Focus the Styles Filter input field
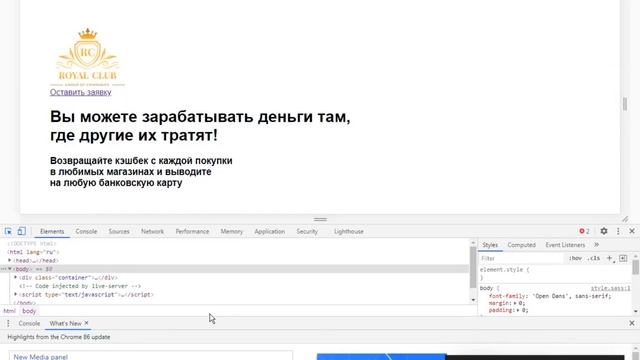Screen dimensions: 640x360 tap(521, 258)
